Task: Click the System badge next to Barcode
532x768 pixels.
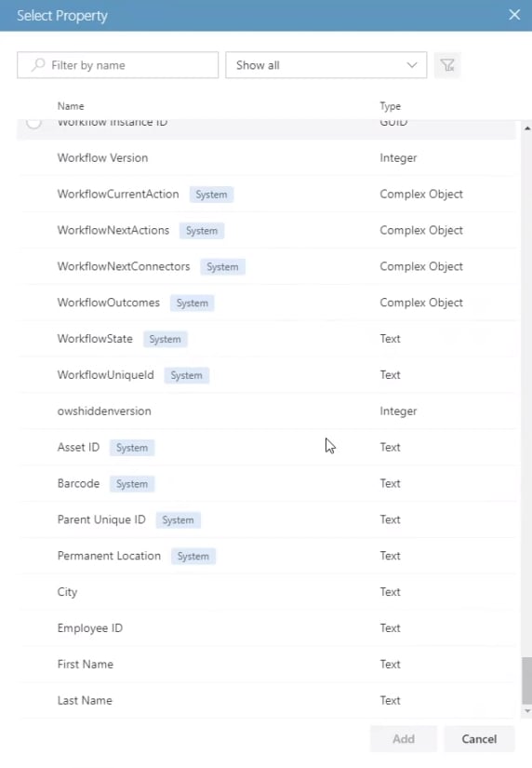Action: pos(132,484)
